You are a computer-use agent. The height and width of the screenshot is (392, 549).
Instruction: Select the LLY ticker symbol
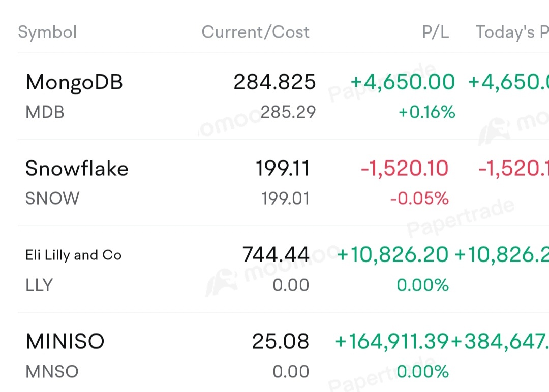(x=39, y=285)
